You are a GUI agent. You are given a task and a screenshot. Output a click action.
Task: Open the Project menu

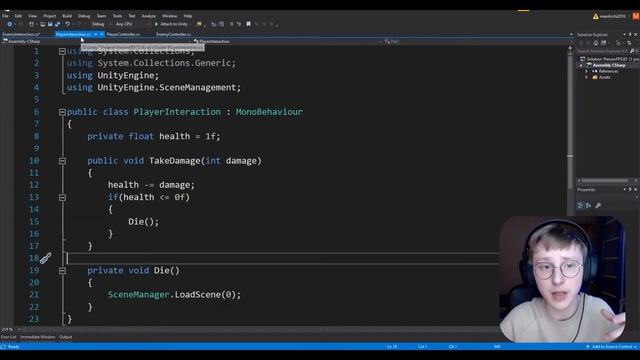49,16
